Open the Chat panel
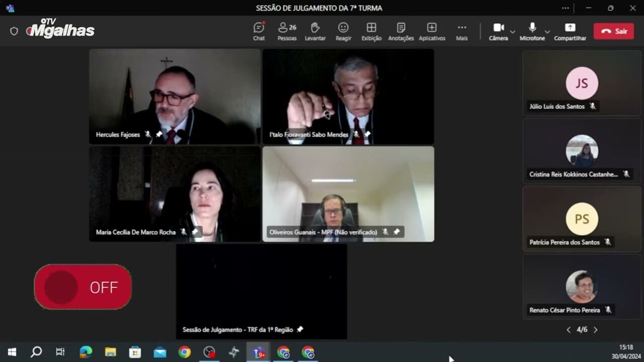This screenshot has height=362, width=644. click(x=259, y=31)
